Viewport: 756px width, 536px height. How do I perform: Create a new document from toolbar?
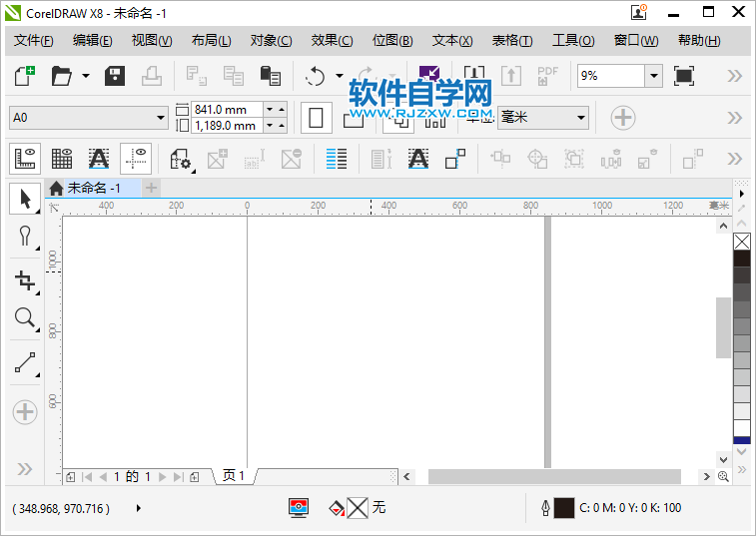(25, 76)
